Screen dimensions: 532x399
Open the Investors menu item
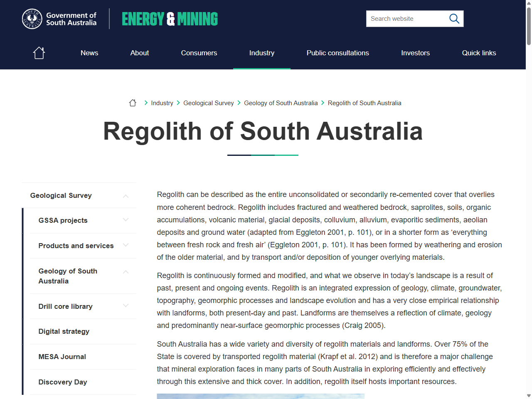pyautogui.click(x=415, y=53)
